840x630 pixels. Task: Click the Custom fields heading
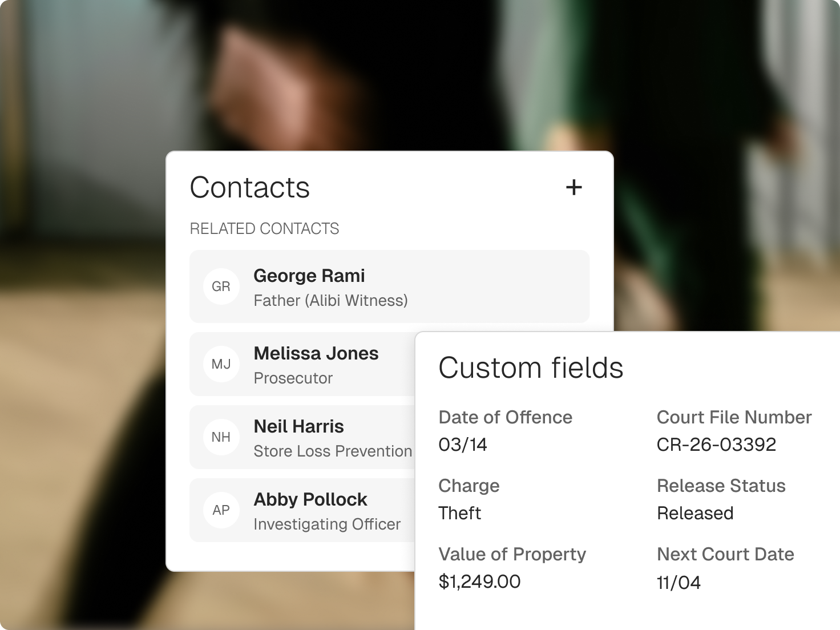[531, 367]
